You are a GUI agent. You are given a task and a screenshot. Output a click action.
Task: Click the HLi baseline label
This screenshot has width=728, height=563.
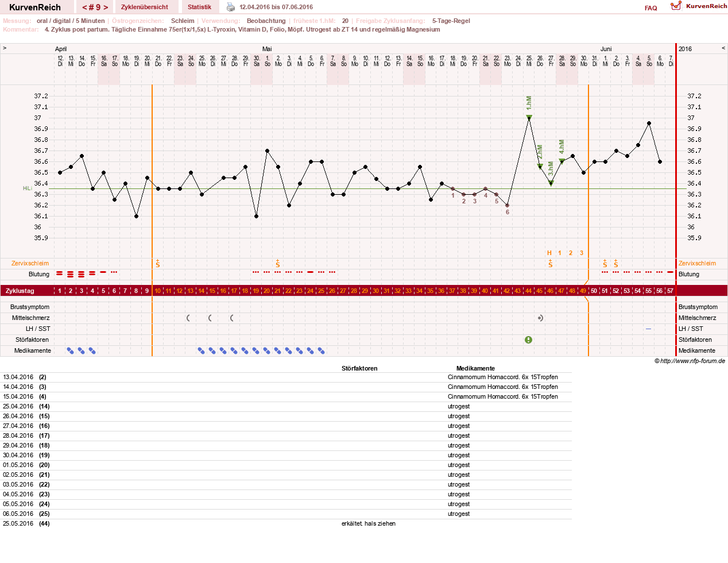click(27, 188)
